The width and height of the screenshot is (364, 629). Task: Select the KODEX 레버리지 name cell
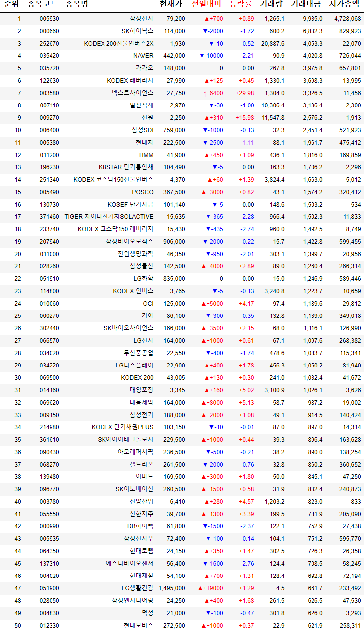click(130, 81)
